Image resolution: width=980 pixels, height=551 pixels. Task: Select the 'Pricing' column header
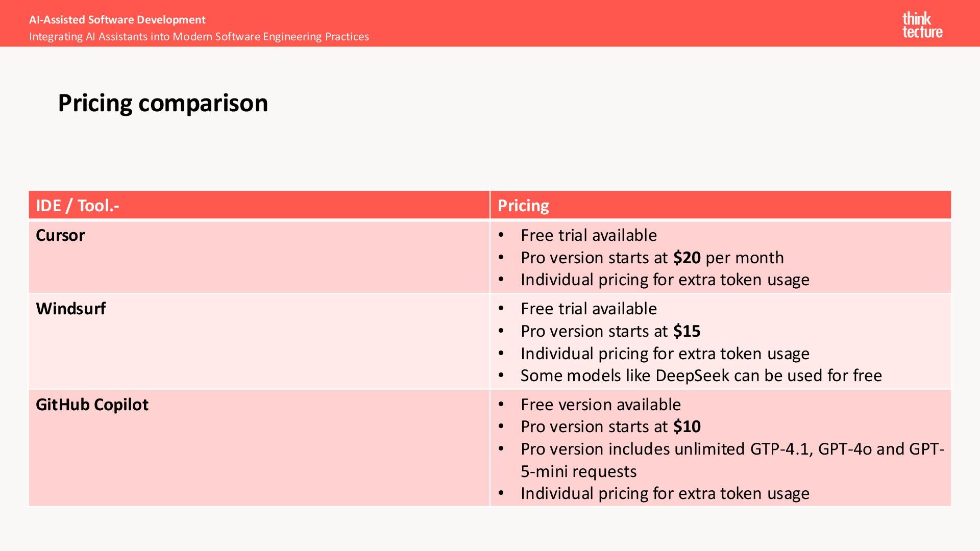pos(523,206)
